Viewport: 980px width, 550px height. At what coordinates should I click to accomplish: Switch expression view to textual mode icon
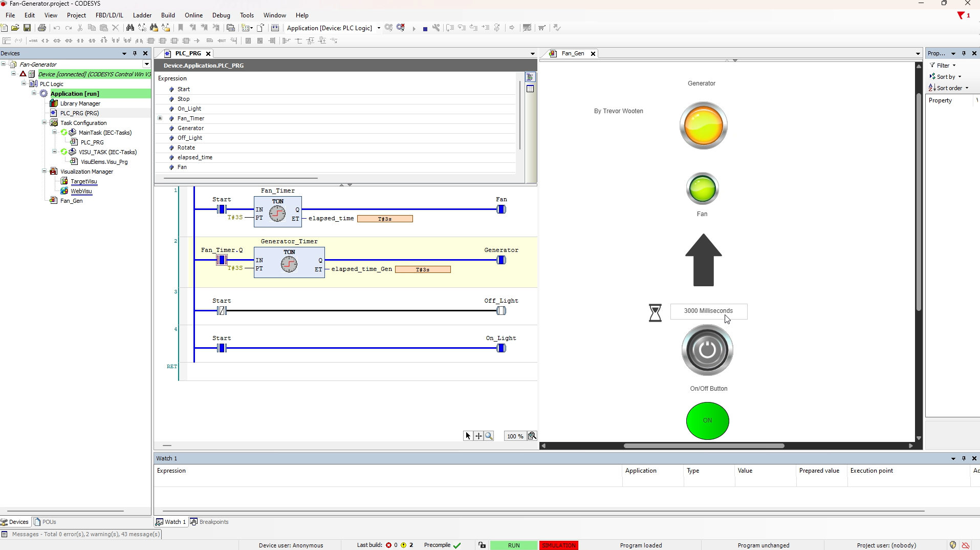coord(530,77)
